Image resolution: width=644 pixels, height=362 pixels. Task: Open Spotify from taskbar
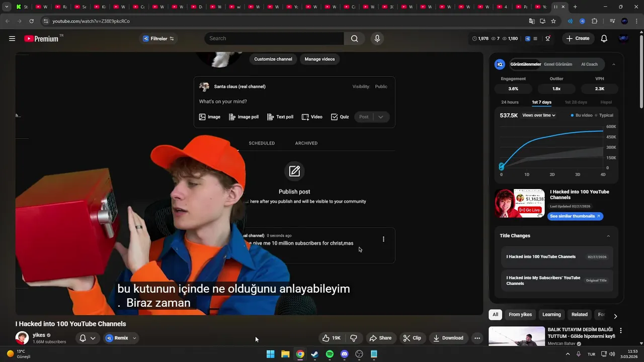pos(330,354)
